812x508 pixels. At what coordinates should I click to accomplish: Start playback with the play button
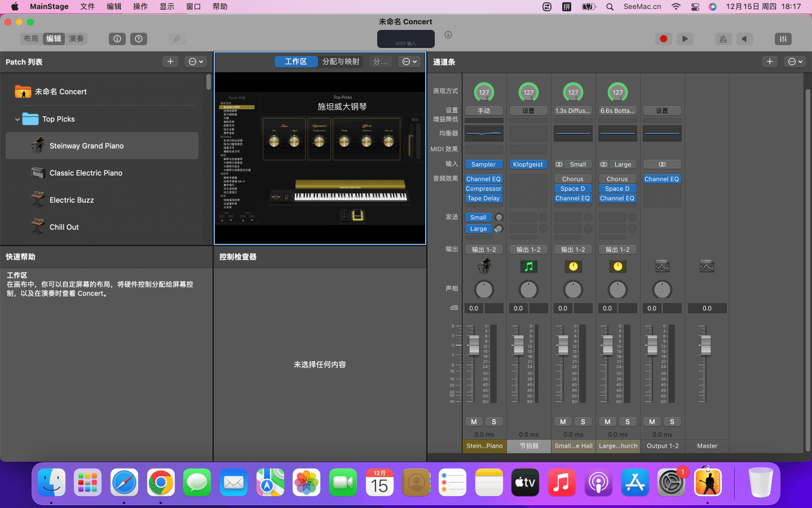(x=685, y=39)
